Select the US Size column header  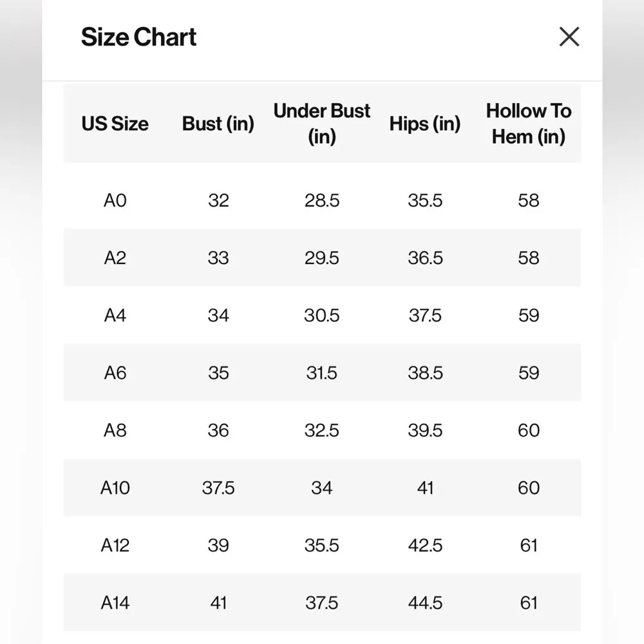coord(115,124)
